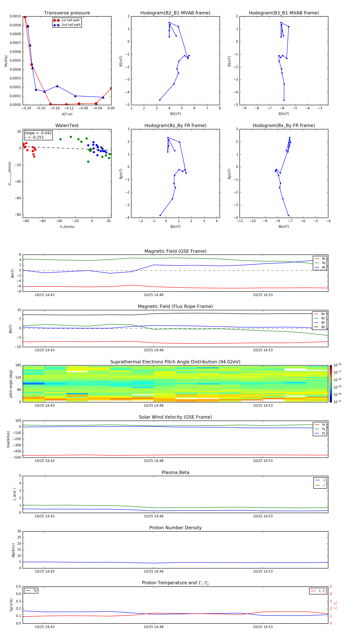Click the 'Tp(10^6K)' axis label
Image resolution: width=351 pixels, height=644 pixels.
11,605
